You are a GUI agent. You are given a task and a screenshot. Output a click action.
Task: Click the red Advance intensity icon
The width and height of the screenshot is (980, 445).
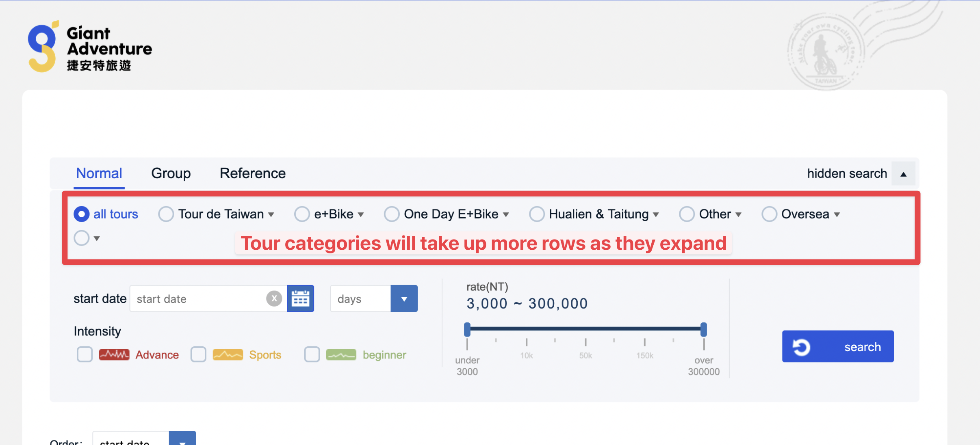point(114,355)
